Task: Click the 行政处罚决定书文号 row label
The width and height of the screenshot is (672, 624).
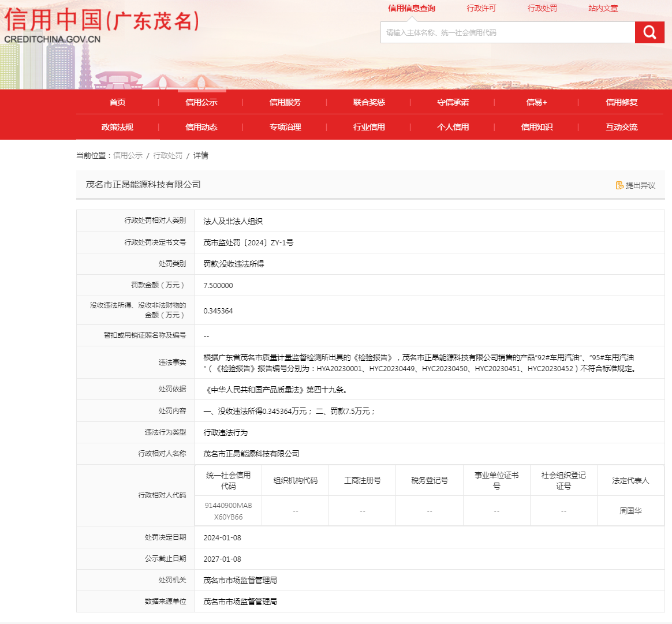Action: [x=155, y=242]
